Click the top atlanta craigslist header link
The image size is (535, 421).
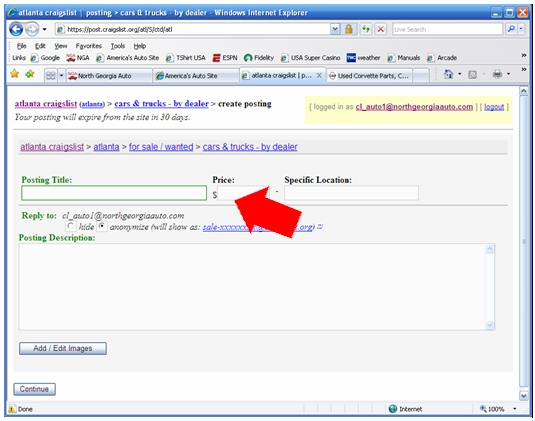click(x=46, y=103)
